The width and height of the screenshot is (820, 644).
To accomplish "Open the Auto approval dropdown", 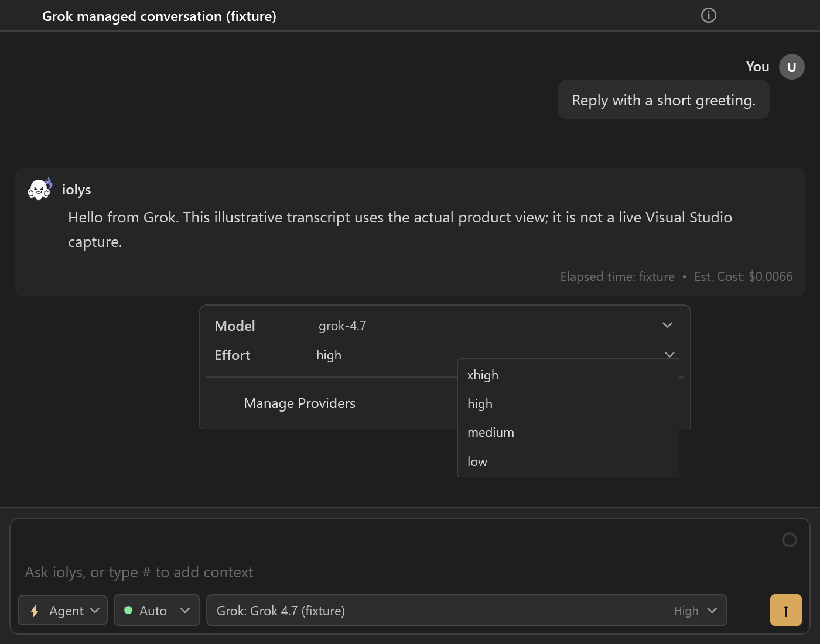I will coord(157,610).
